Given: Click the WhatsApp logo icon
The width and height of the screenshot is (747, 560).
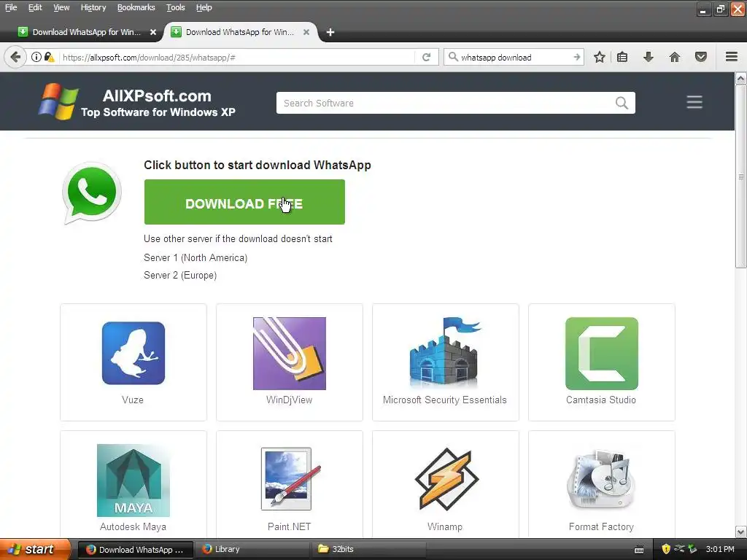Looking at the screenshot, I should pos(91,192).
